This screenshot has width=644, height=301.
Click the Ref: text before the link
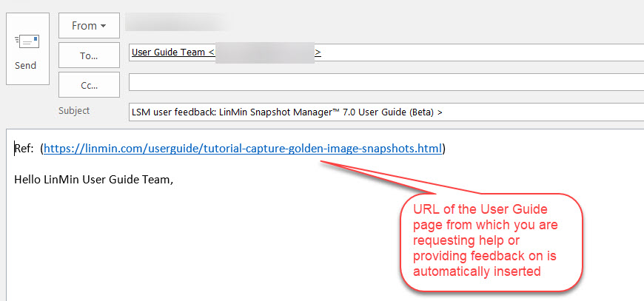point(24,149)
